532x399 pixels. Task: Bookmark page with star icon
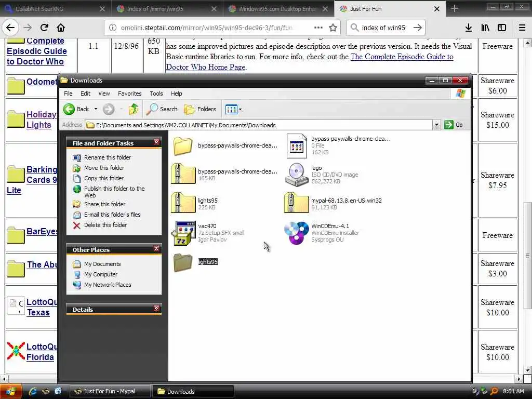pyautogui.click(x=333, y=28)
